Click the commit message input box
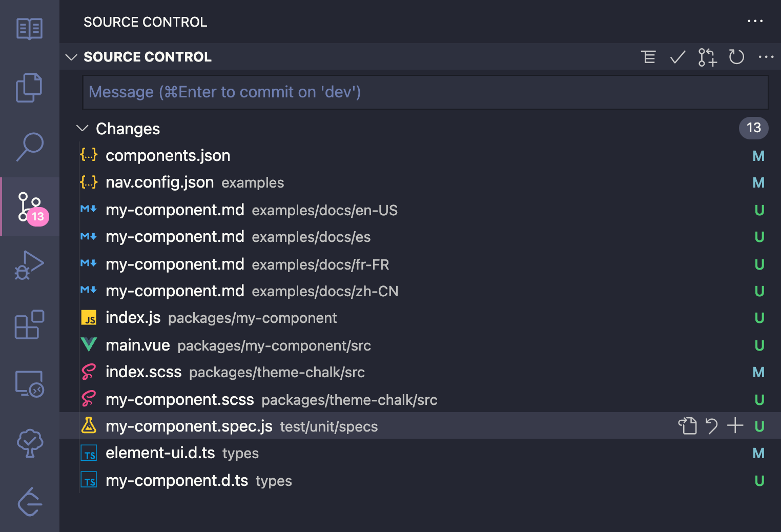 click(425, 92)
